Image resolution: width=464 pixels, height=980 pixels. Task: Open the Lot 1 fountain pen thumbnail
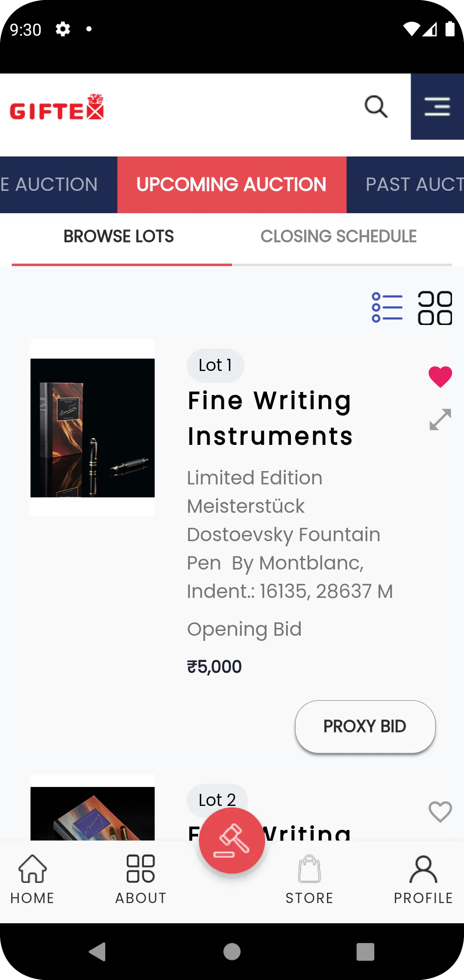[92, 428]
